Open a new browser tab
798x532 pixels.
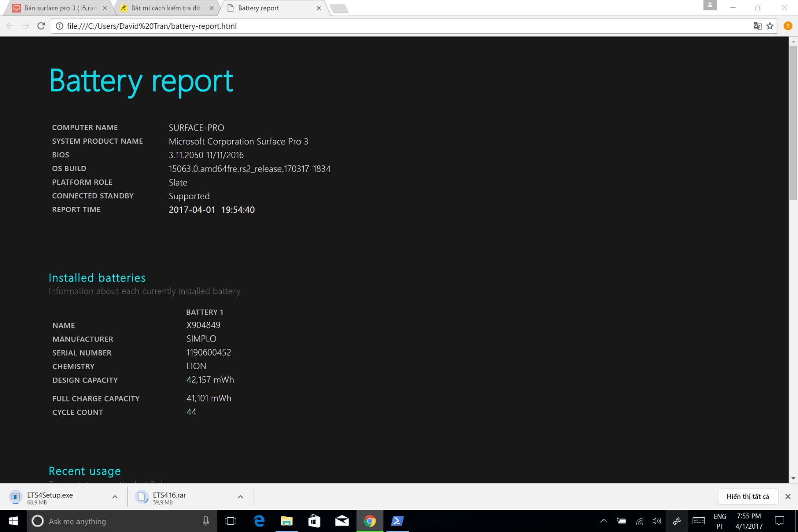[339, 8]
